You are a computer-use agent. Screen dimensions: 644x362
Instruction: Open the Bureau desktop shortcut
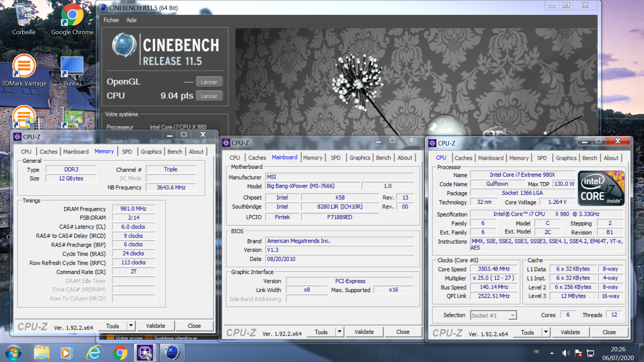pos(72,70)
